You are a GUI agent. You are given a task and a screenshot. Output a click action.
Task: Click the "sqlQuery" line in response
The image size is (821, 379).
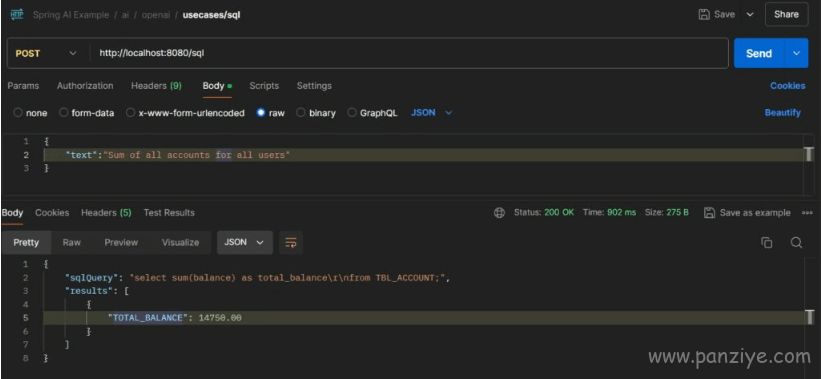tap(258, 278)
